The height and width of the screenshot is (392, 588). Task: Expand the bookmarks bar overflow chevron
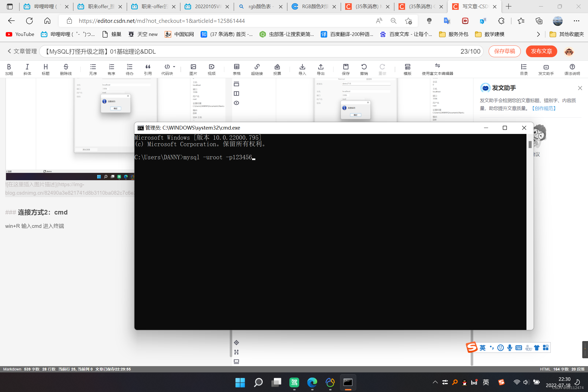click(x=538, y=34)
